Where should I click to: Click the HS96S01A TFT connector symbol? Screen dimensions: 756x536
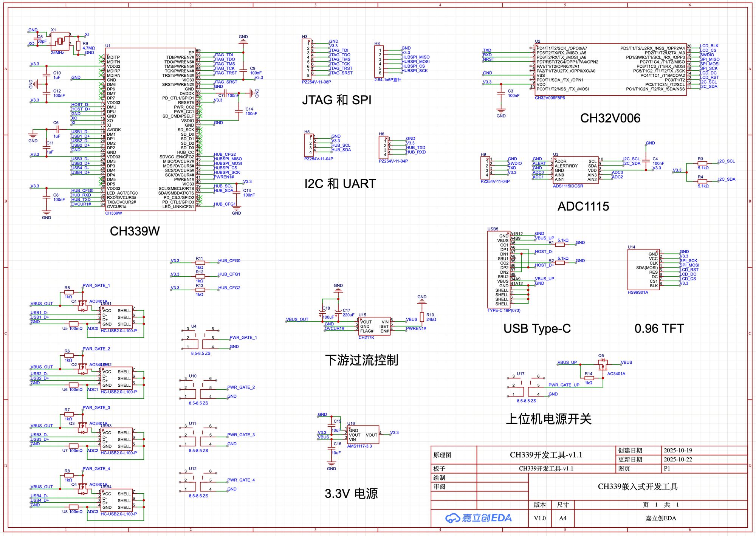coord(643,270)
